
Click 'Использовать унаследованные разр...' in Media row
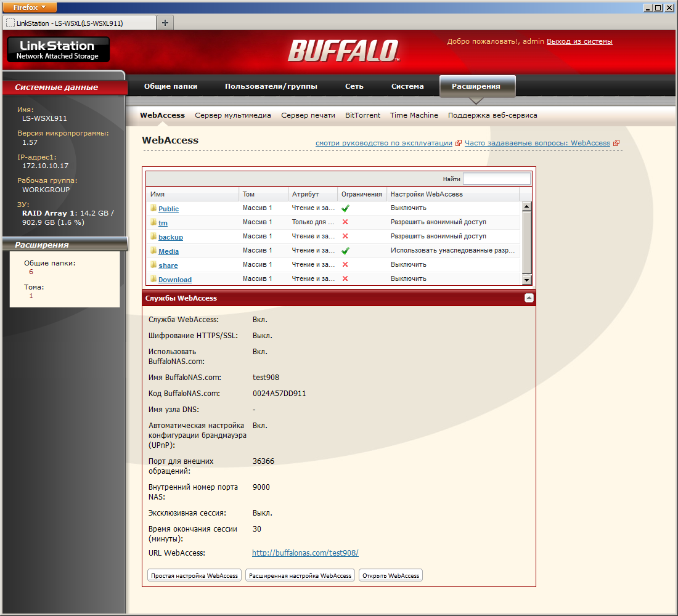(x=453, y=250)
